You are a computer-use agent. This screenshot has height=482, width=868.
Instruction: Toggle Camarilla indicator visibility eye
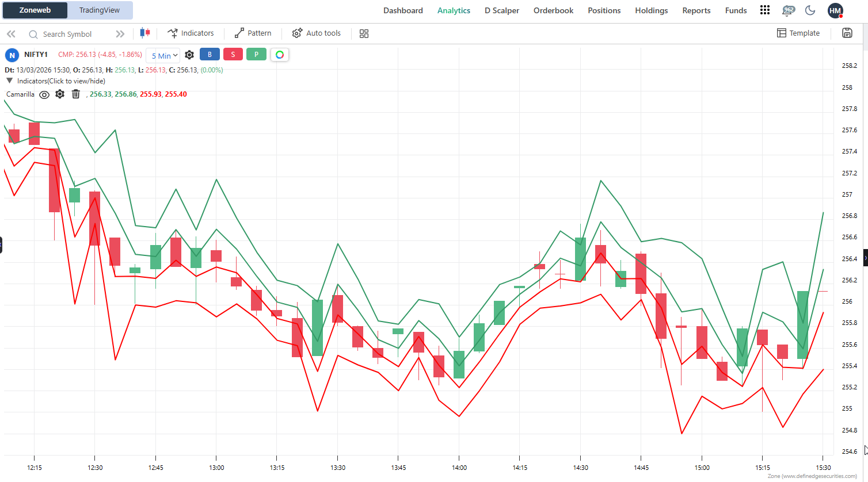tap(44, 94)
